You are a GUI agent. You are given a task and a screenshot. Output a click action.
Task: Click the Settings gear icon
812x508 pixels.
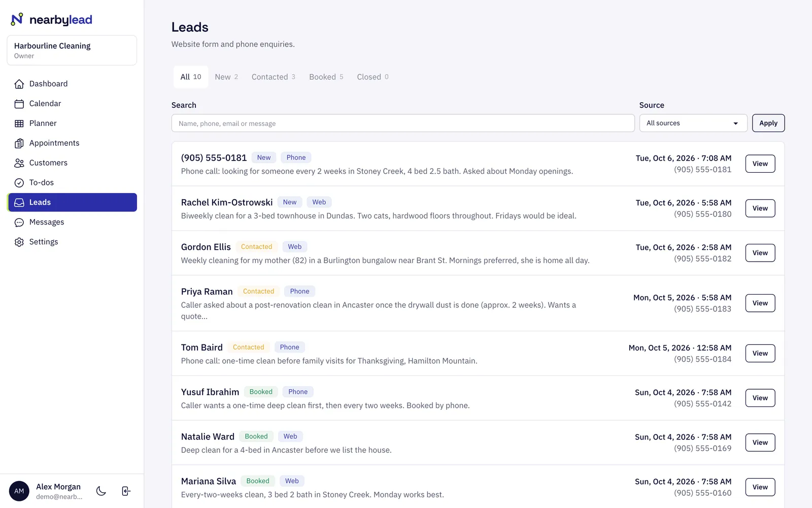(19, 242)
